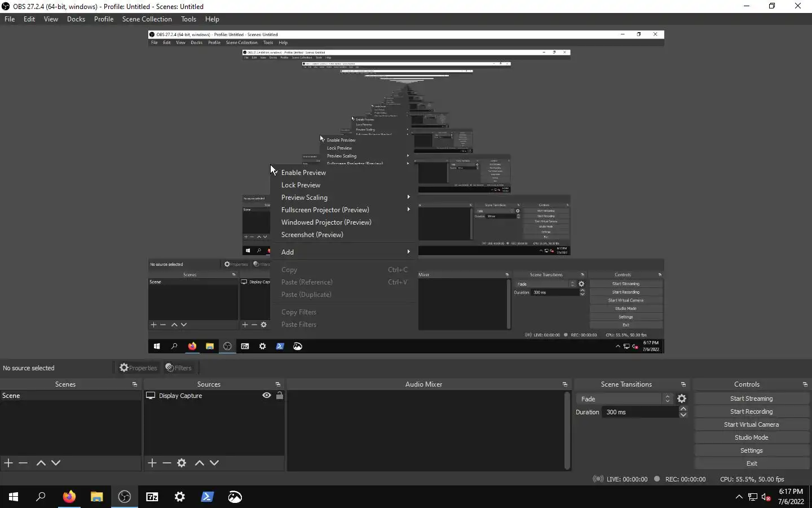This screenshot has width=812, height=508.
Task: Click the Properties button
Action: tap(138, 368)
